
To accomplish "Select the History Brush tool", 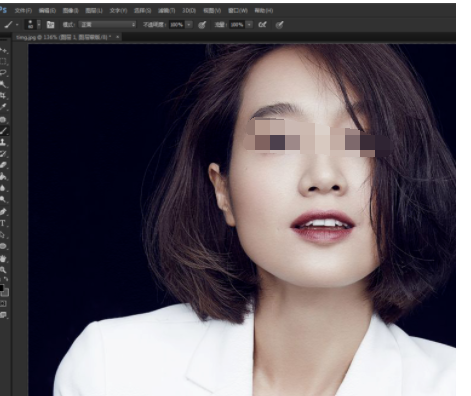I will (x=3, y=154).
